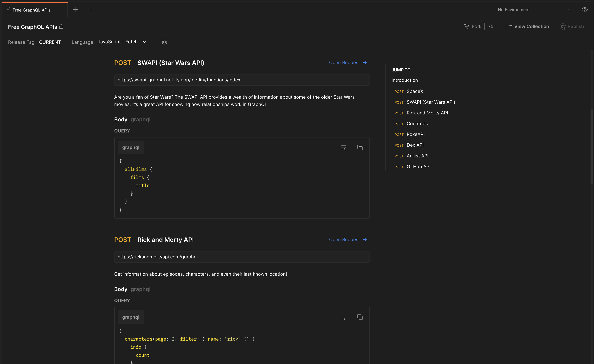Jump to the GitHub API section
This screenshot has height=364, width=594.
[x=418, y=166]
